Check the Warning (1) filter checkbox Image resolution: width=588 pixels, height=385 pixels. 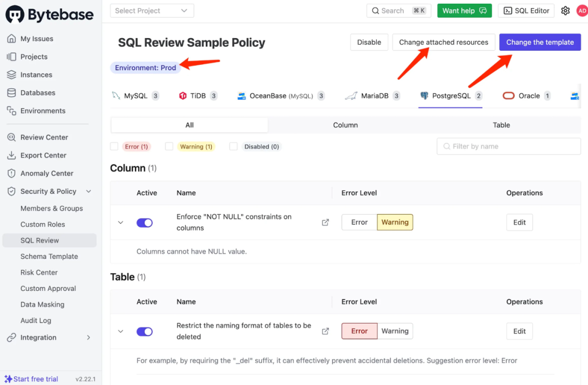169,146
